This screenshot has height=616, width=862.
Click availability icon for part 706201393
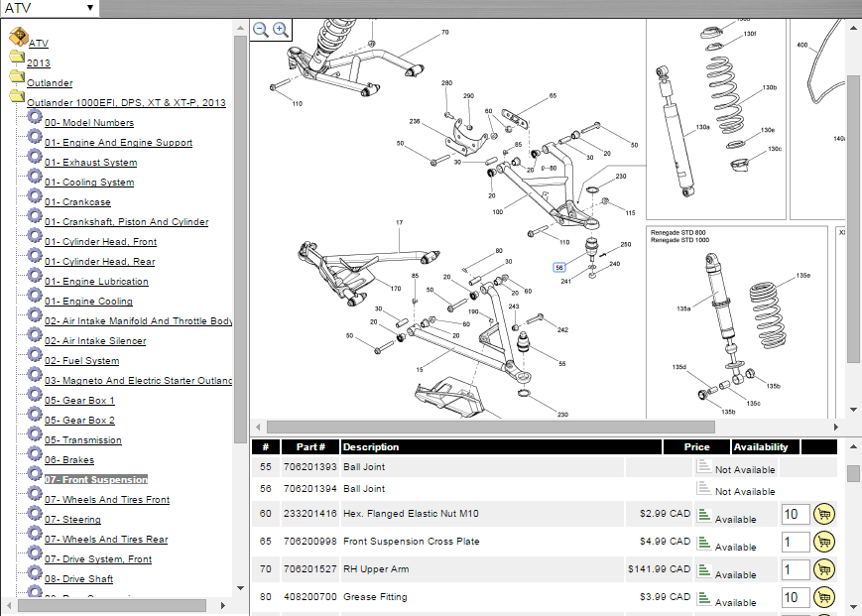pyautogui.click(x=704, y=466)
